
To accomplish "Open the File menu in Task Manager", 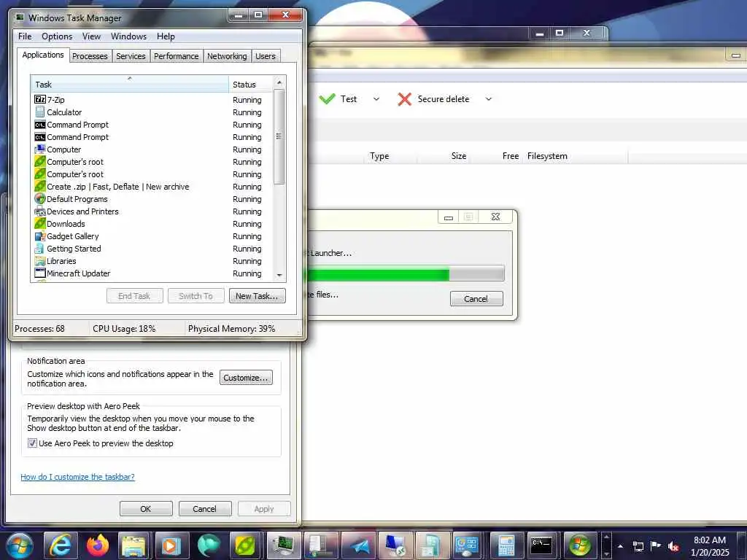I will [x=25, y=36].
